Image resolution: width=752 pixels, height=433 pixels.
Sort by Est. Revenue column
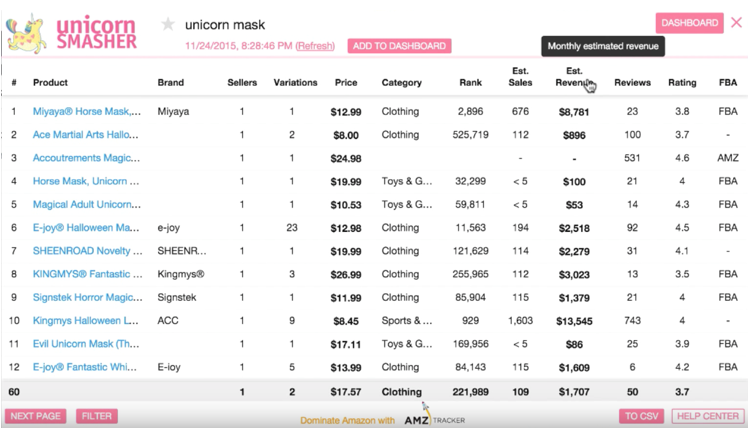(574, 78)
